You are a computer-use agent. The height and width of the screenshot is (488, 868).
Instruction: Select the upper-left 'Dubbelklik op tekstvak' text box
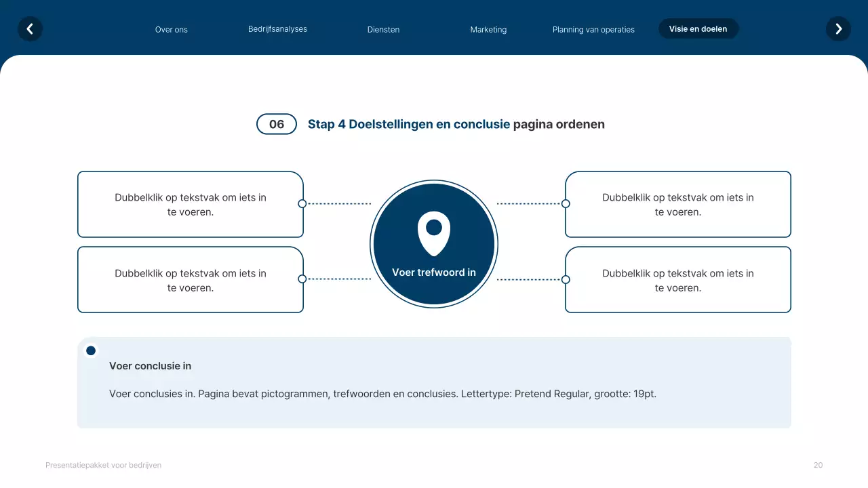[191, 204]
